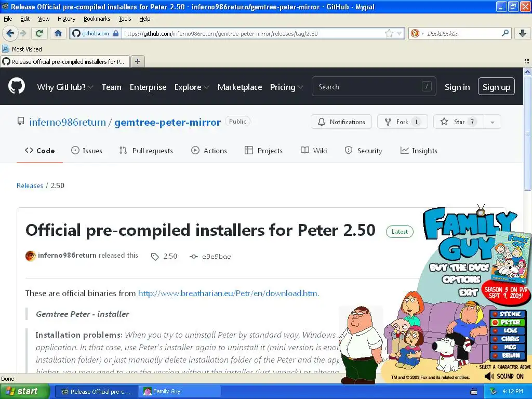Follow the breatharian.eu download link
Viewport: 532px width, 399px height.
coord(229,293)
